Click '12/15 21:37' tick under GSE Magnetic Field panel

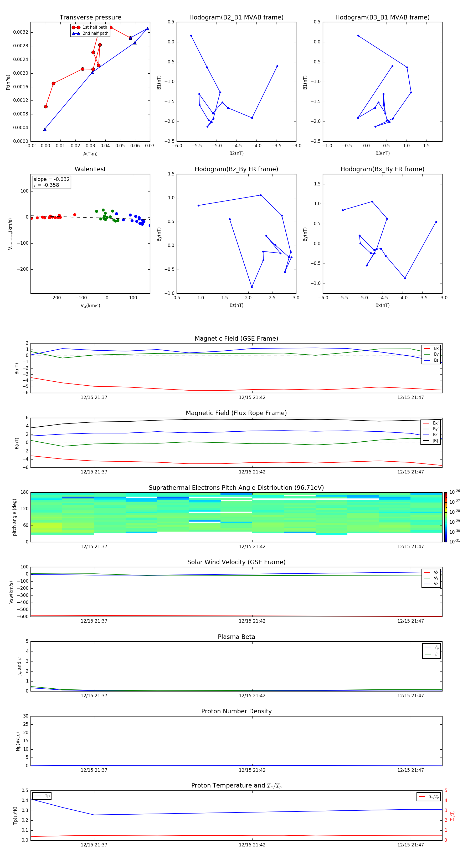pos(94,398)
